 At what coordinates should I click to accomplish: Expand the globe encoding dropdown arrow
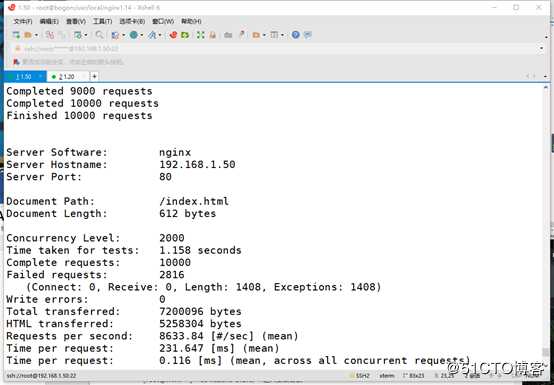pyautogui.click(x=142, y=35)
